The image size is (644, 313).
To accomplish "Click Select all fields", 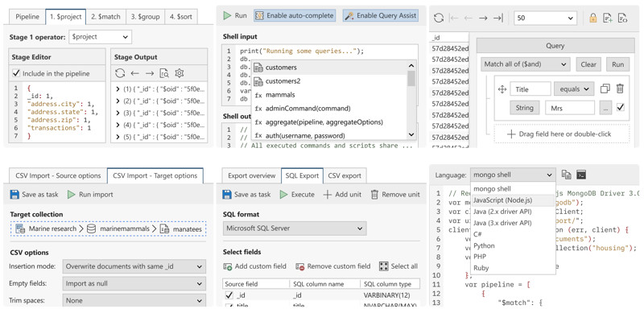I will 398,266.
